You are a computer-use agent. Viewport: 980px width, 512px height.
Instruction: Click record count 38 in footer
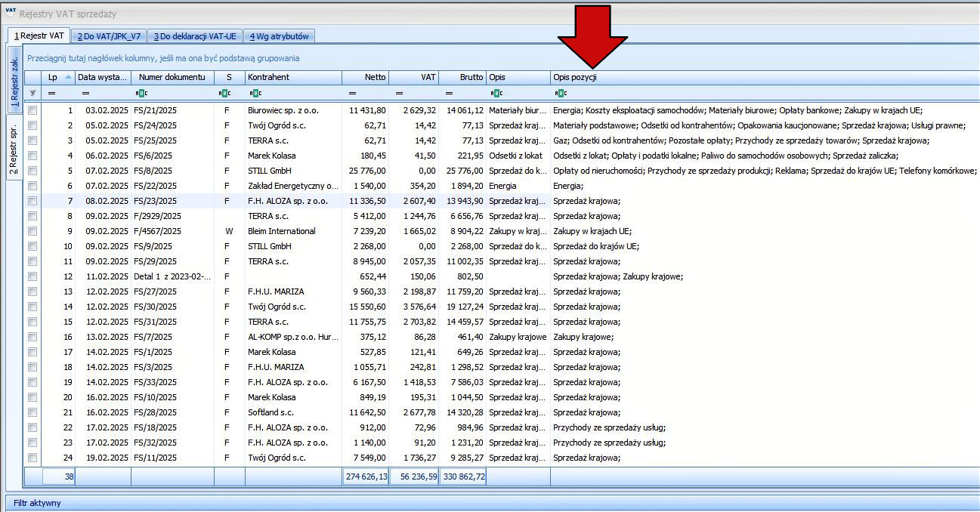point(59,477)
